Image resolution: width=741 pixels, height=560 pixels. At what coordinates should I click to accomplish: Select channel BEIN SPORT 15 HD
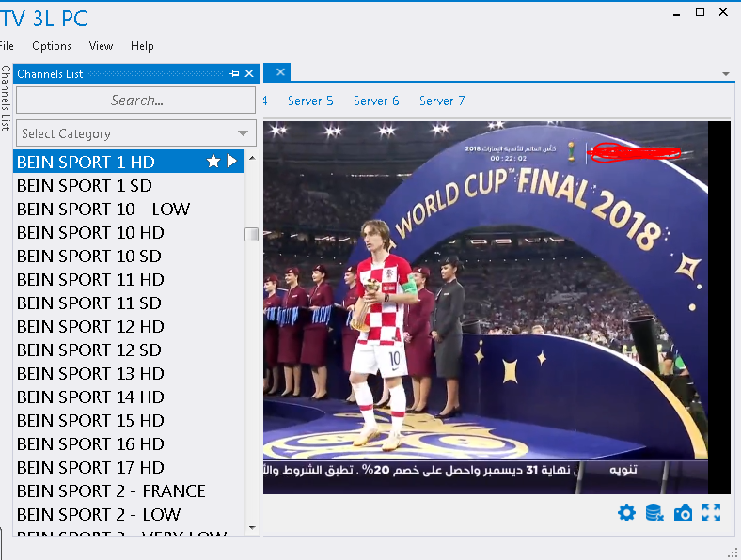(x=128, y=421)
